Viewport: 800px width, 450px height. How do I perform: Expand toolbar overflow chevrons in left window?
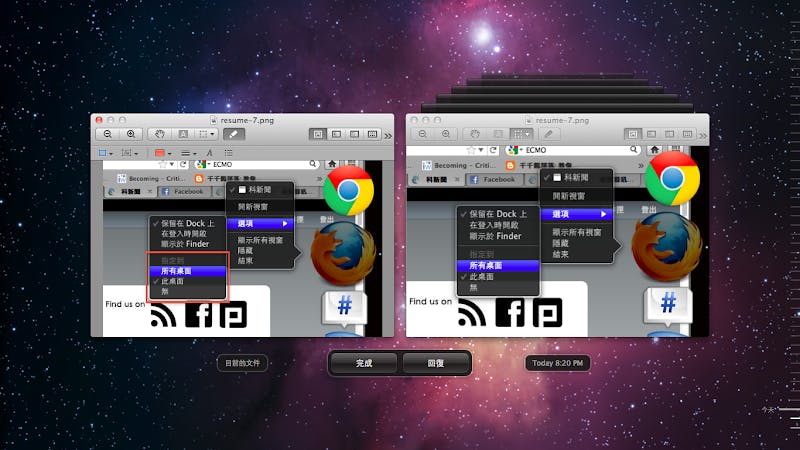[388, 136]
